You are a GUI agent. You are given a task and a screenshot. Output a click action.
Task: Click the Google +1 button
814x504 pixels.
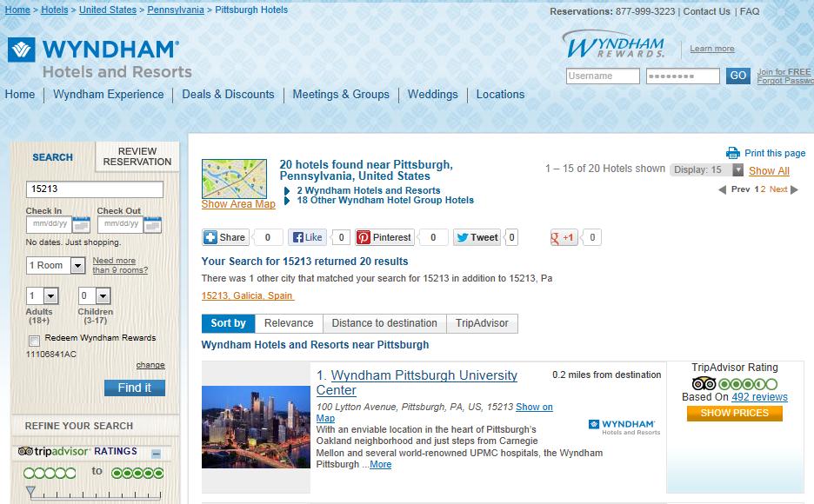564,237
